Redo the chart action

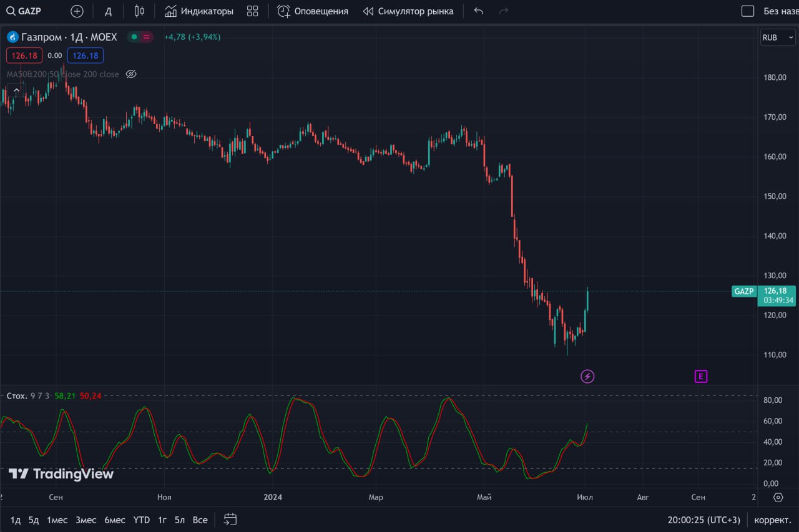tap(504, 11)
